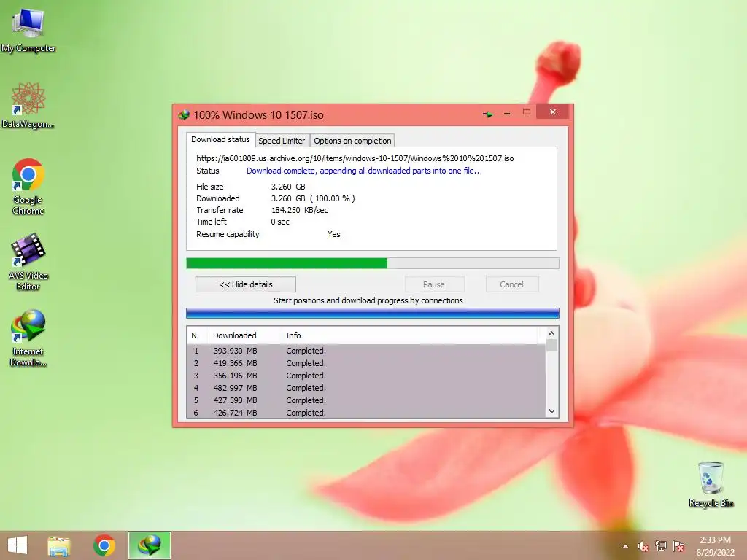Select connection row with 393.930 MB
Viewport: 747px width, 560px height.
tap(366, 351)
